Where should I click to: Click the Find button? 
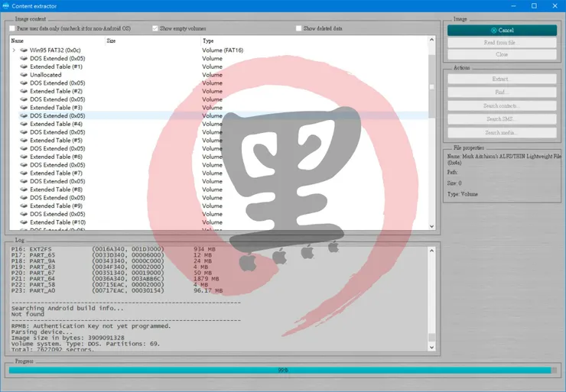[502, 92]
